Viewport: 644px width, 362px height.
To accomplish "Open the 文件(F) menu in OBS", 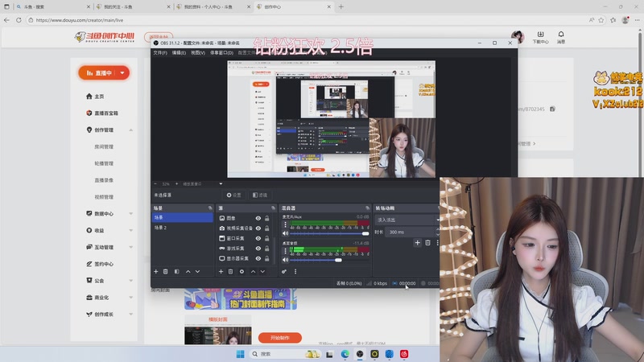I will point(160,53).
